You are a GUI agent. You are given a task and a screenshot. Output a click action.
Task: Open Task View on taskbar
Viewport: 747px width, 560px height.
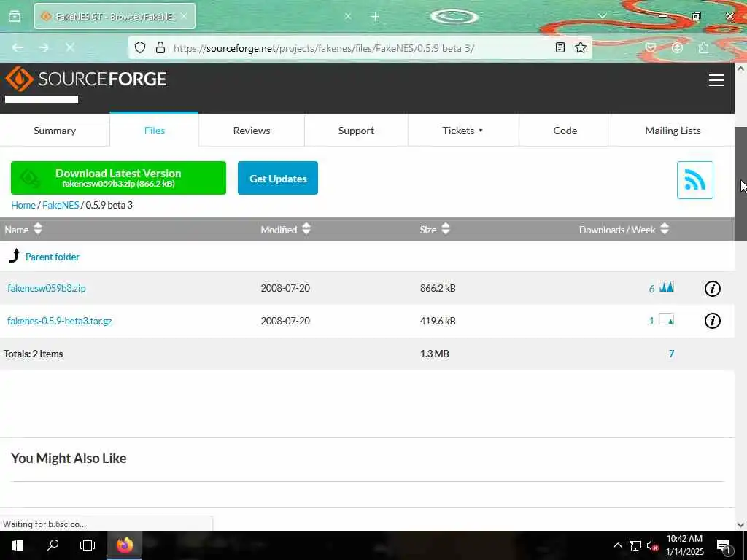pos(88,545)
